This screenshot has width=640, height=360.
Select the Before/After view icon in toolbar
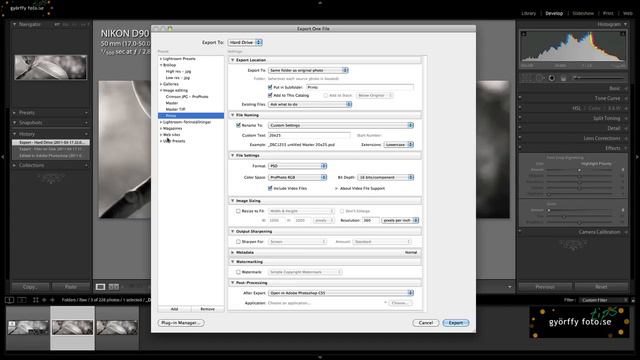point(114,287)
